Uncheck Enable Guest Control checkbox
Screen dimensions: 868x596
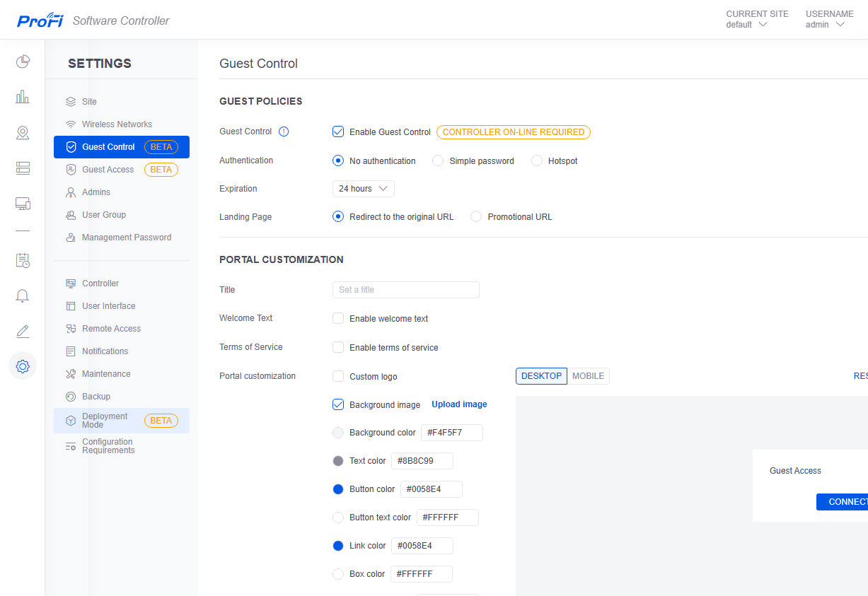pyautogui.click(x=338, y=132)
